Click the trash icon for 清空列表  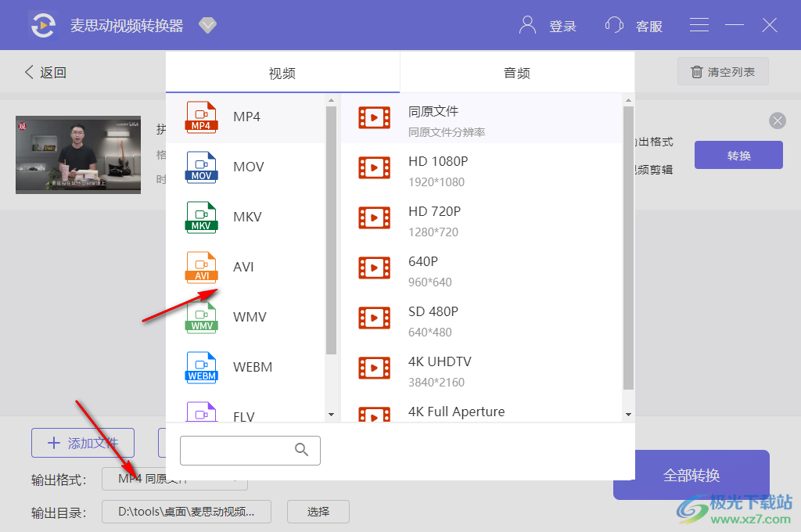click(697, 72)
